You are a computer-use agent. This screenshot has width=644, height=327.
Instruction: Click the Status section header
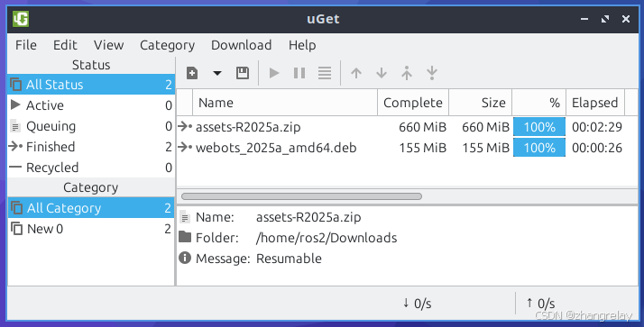(91, 65)
